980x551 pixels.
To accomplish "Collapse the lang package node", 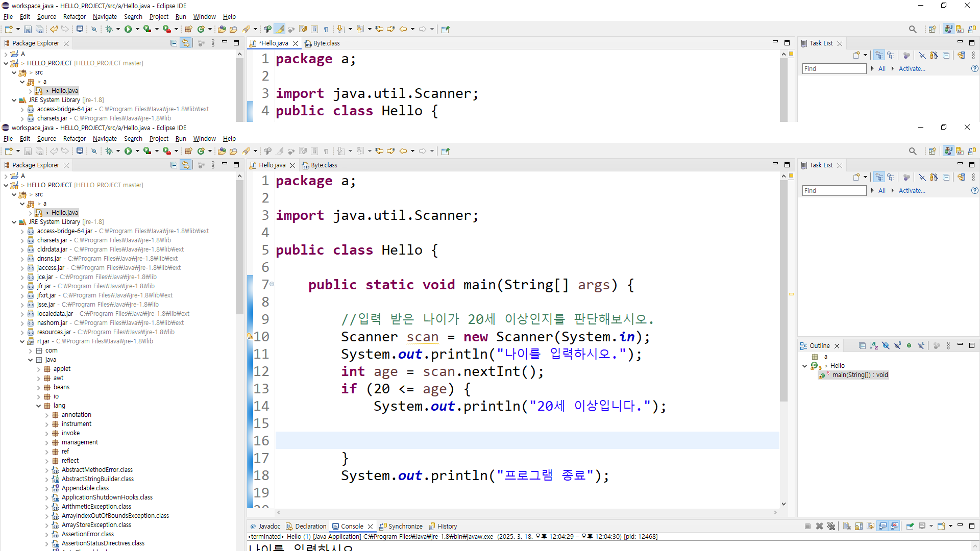I will click(38, 406).
